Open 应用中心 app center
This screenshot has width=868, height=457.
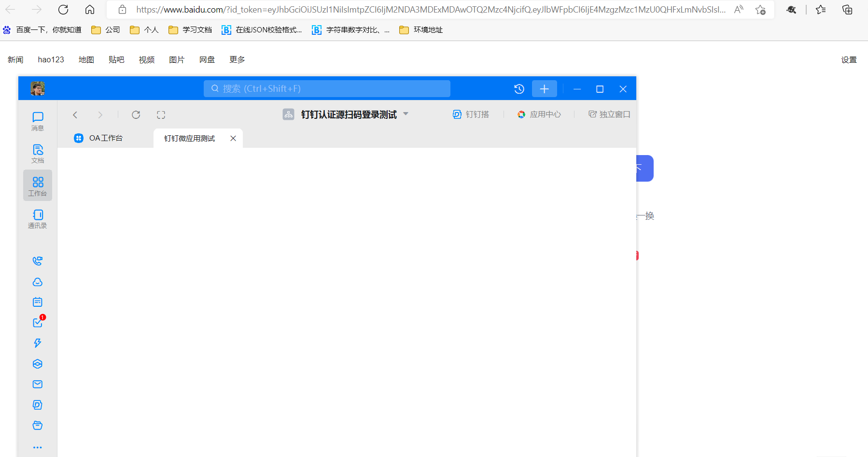click(539, 114)
